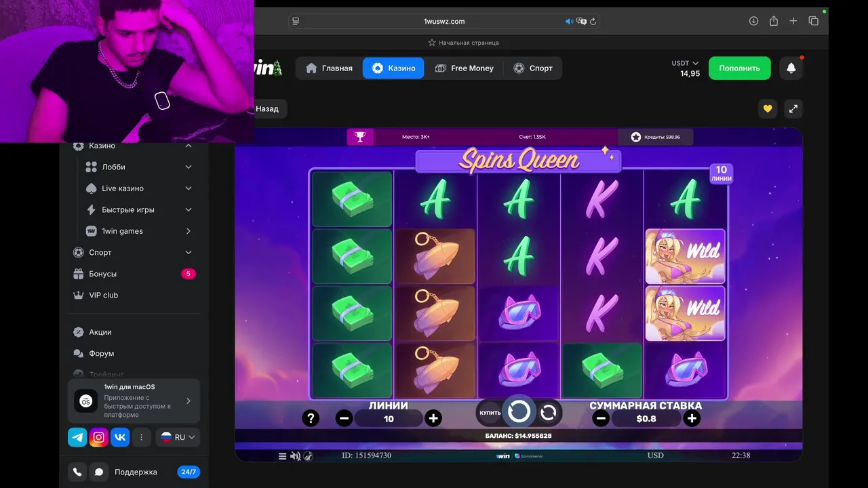Click the Поддержка support link
Image resolution: width=868 pixels, height=488 pixels.
tap(136, 472)
